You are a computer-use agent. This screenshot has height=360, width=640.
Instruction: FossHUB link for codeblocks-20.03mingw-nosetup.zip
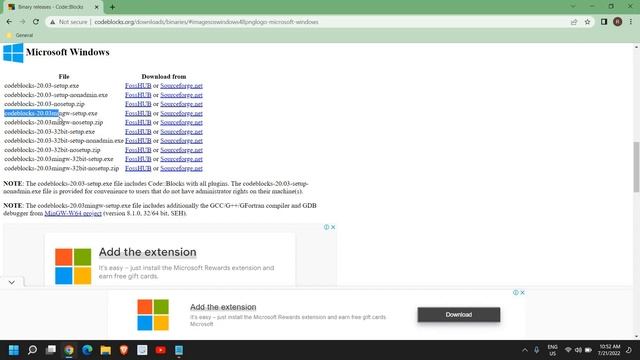[x=138, y=122]
